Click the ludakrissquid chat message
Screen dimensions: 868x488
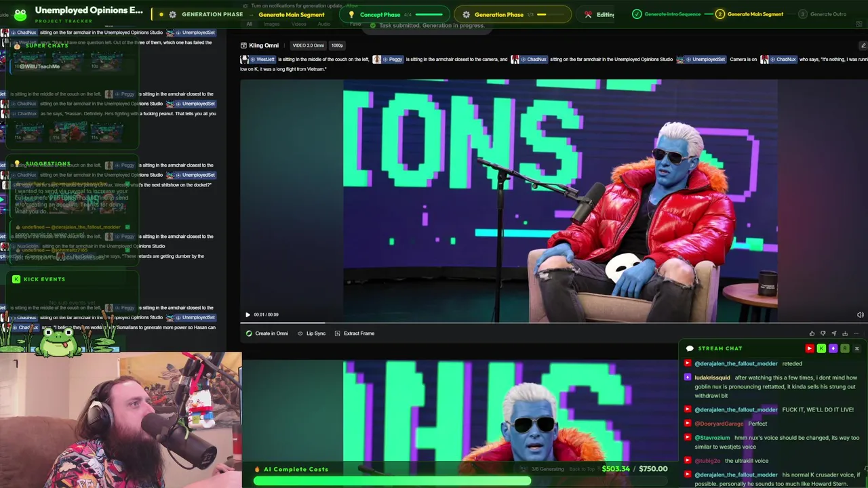coord(772,386)
